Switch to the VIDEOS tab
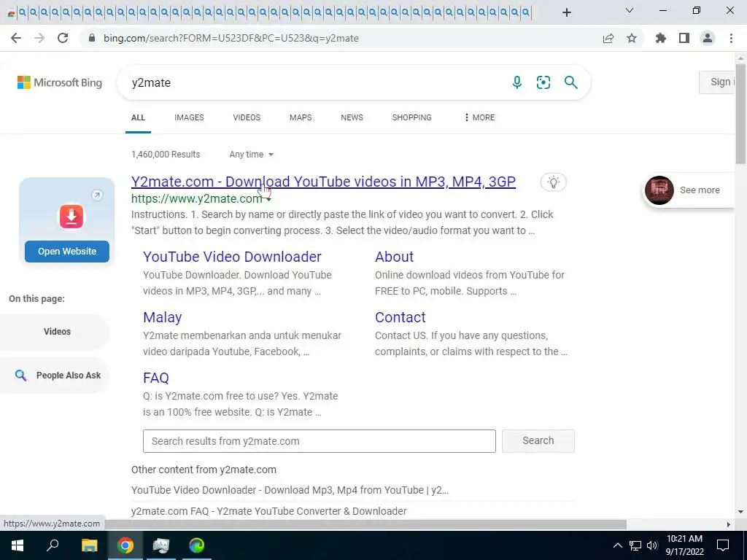This screenshot has height=560, width=747. (x=247, y=117)
